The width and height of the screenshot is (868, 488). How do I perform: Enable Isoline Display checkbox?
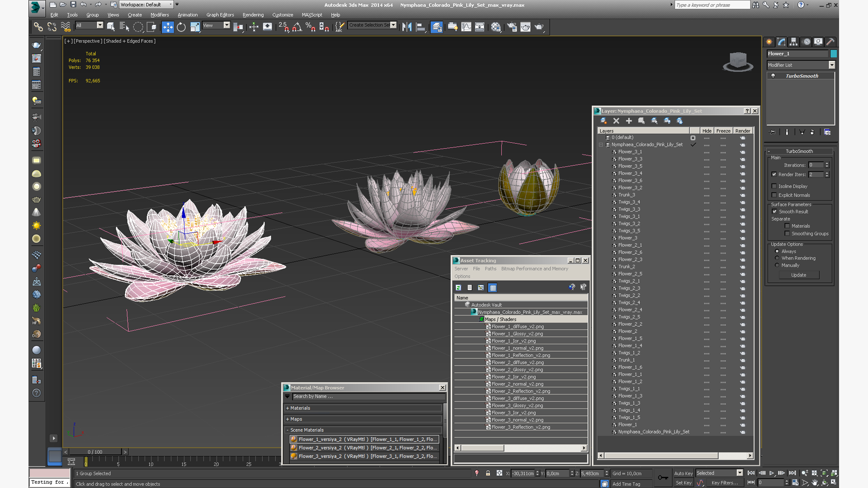point(774,186)
